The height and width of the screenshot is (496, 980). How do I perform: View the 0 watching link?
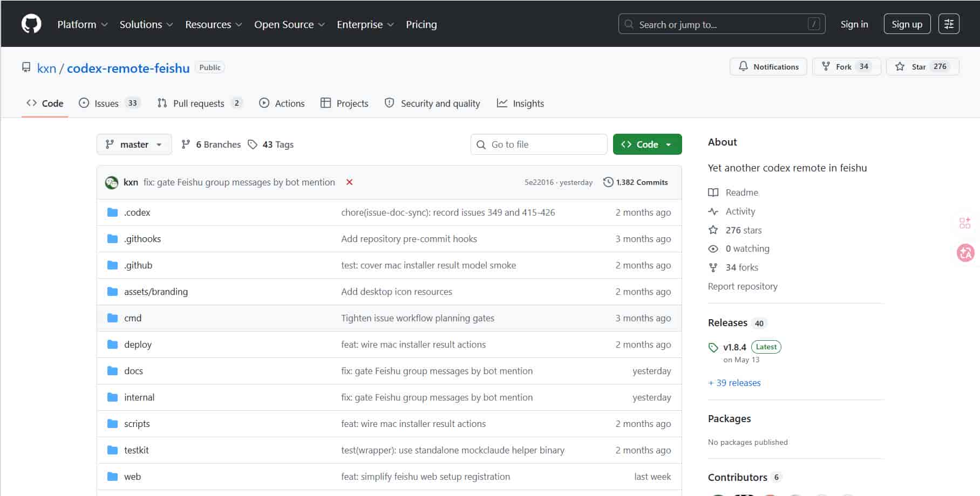(x=739, y=249)
